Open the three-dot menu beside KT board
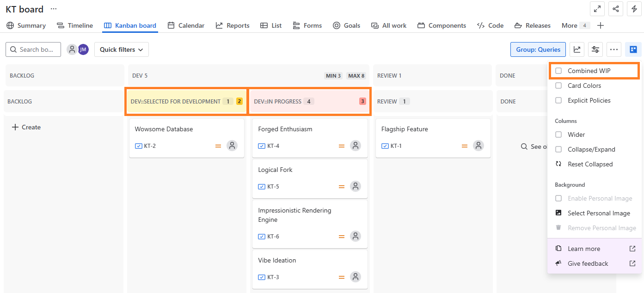 (54, 9)
